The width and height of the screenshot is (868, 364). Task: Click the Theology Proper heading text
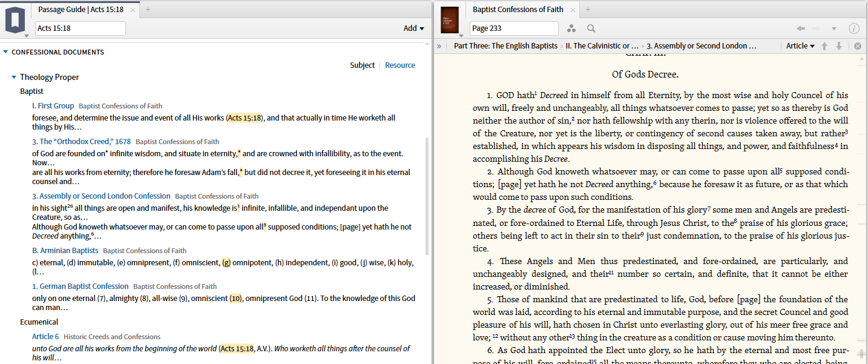(50, 77)
